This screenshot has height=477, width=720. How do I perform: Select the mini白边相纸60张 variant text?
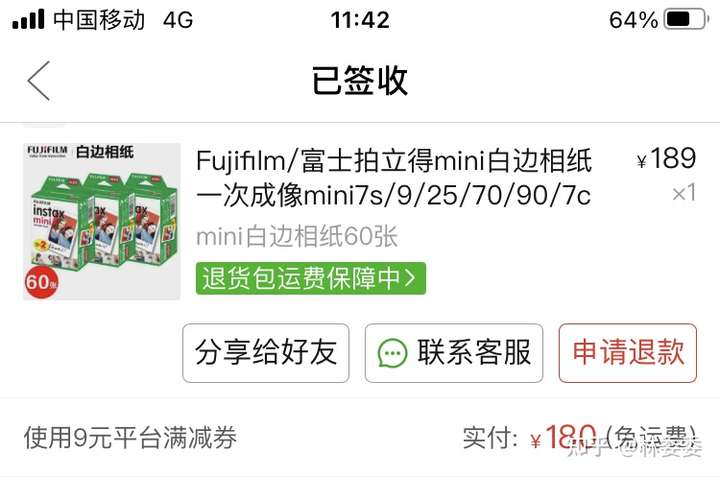coord(297,237)
